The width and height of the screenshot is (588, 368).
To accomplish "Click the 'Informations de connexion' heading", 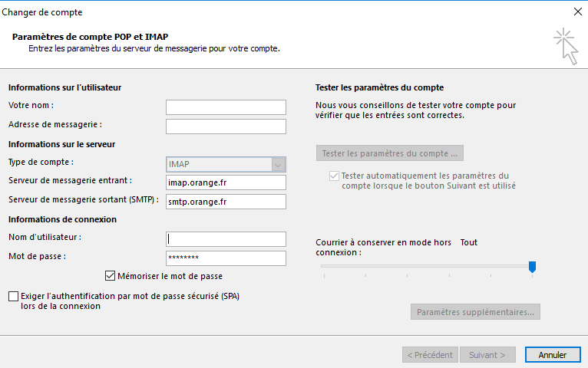I will (62, 219).
